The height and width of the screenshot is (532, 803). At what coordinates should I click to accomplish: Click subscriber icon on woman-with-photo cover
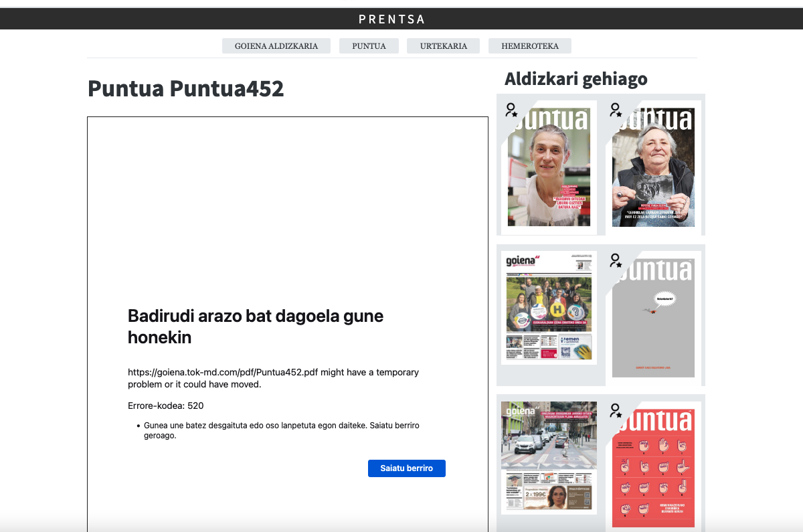[616, 110]
